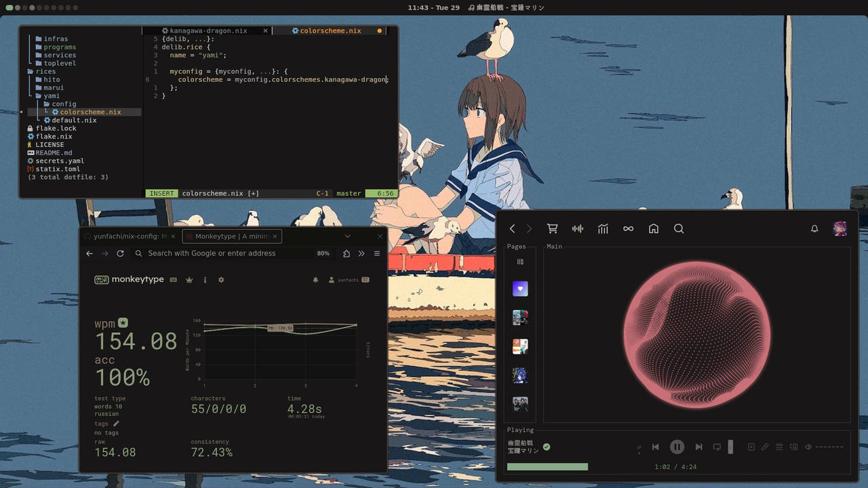Expand more browser tools chevron
Viewport: 868px width, 488px height.
361,253
